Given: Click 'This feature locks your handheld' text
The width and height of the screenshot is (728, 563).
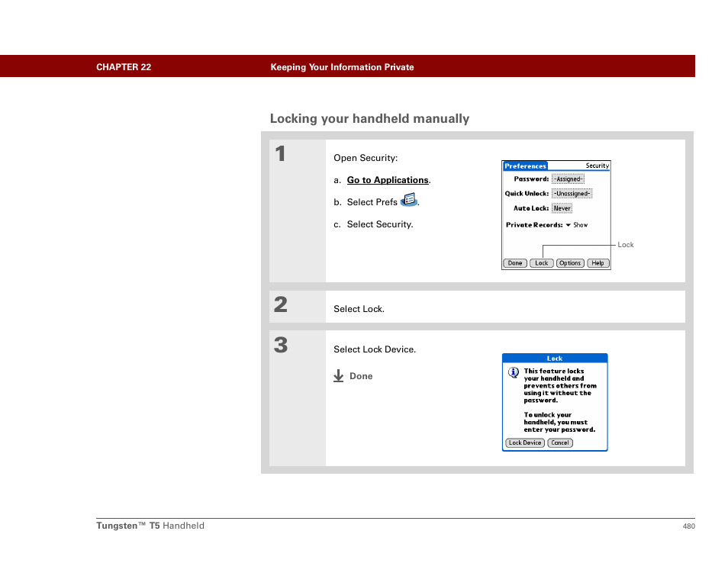Looking at the screenshot, I should coord(560,386).
